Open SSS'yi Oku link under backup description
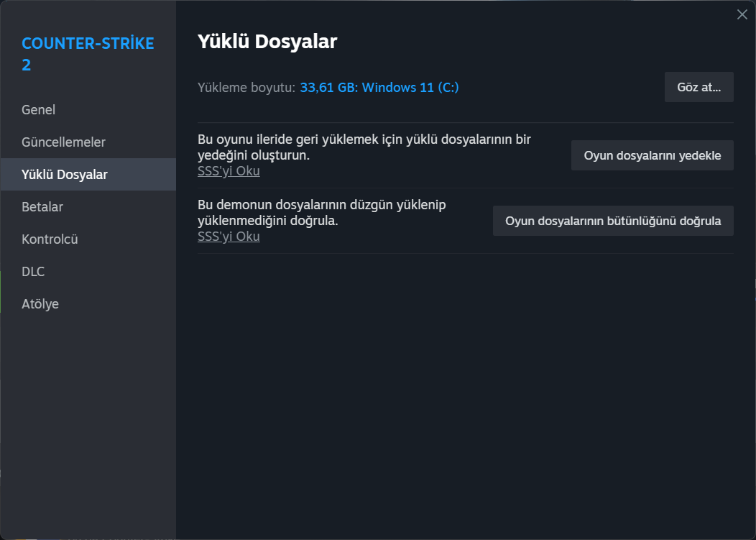The width and height of the screenshot is (756, 540). tap(229, 171)
